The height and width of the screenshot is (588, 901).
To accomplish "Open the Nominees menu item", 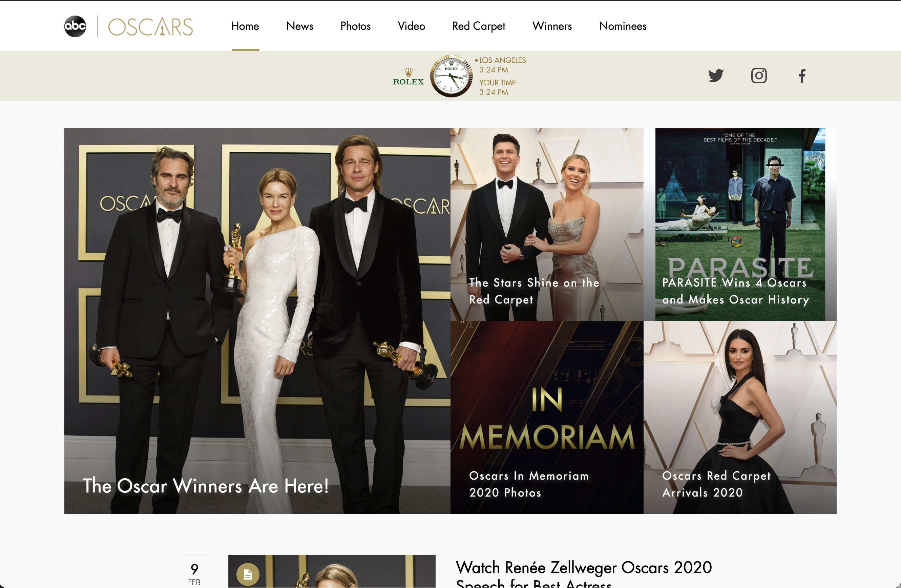I will (x=622, y=26).
